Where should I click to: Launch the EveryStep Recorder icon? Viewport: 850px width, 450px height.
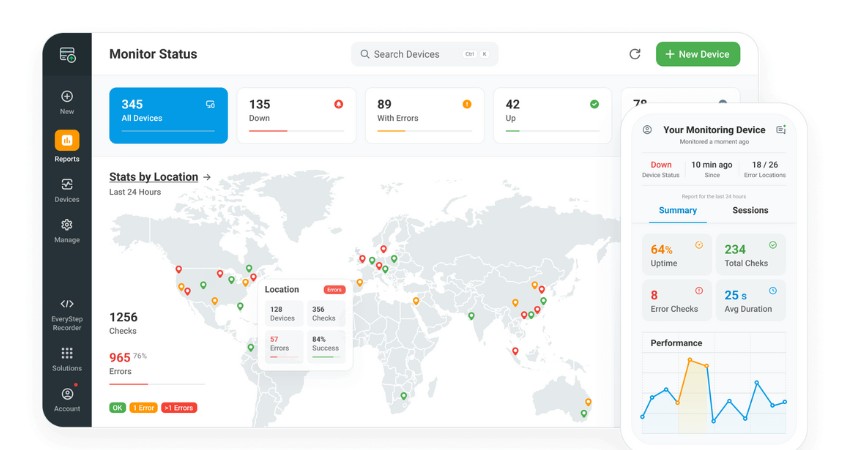(x=67, y=304)
